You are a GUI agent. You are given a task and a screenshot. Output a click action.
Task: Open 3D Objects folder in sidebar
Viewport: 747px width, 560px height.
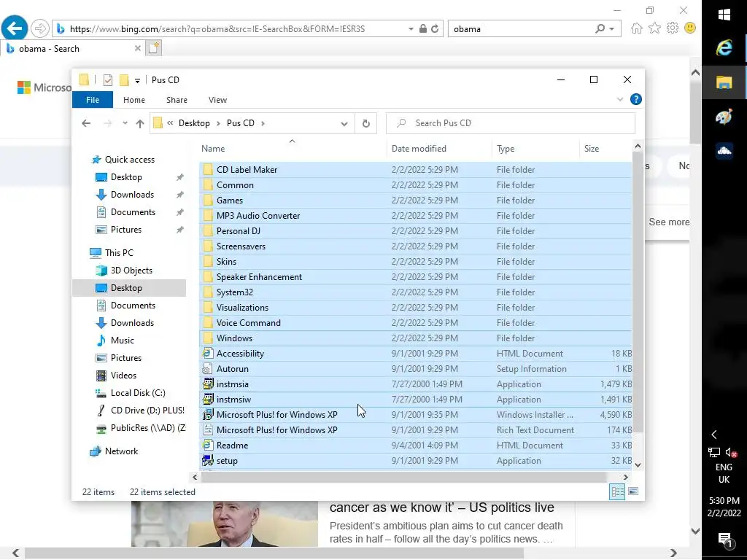[131, 271]
